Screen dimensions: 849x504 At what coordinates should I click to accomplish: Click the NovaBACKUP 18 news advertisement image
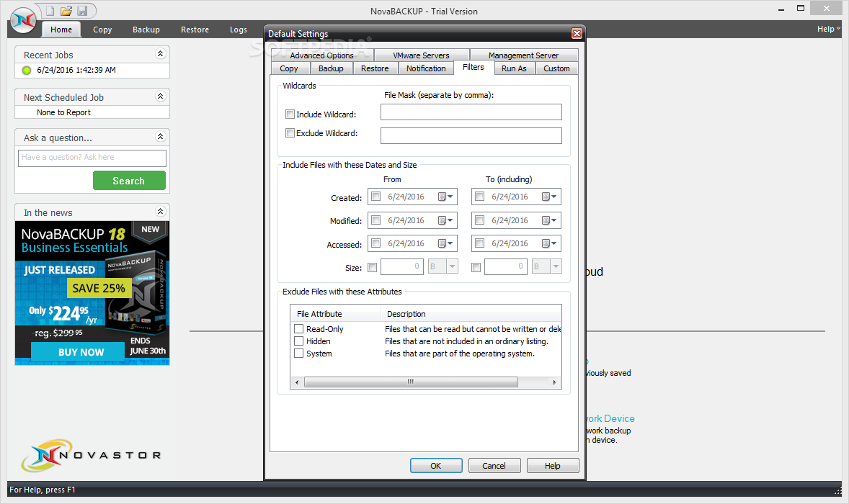click(92, 293)
